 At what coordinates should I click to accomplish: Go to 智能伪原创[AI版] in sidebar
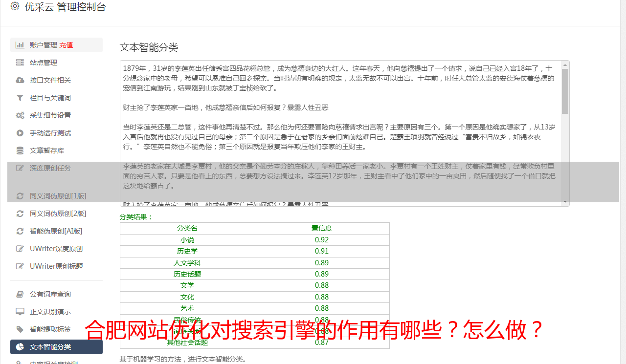[56, 231]
